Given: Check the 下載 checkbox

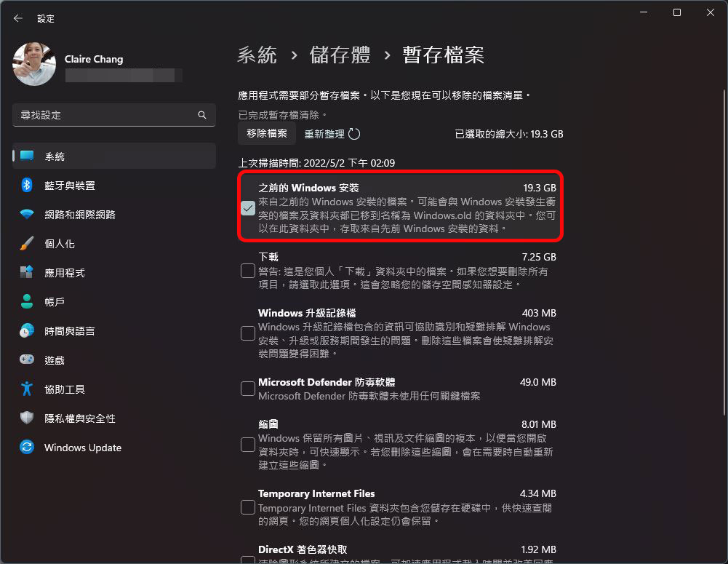Looking at the screenshot, I should tap(248, 271).
